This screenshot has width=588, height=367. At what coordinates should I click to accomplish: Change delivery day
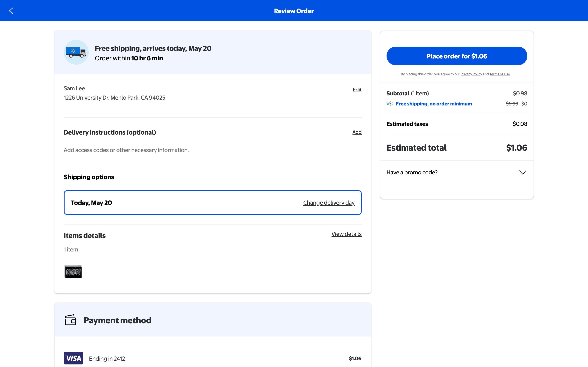(329, 203)
